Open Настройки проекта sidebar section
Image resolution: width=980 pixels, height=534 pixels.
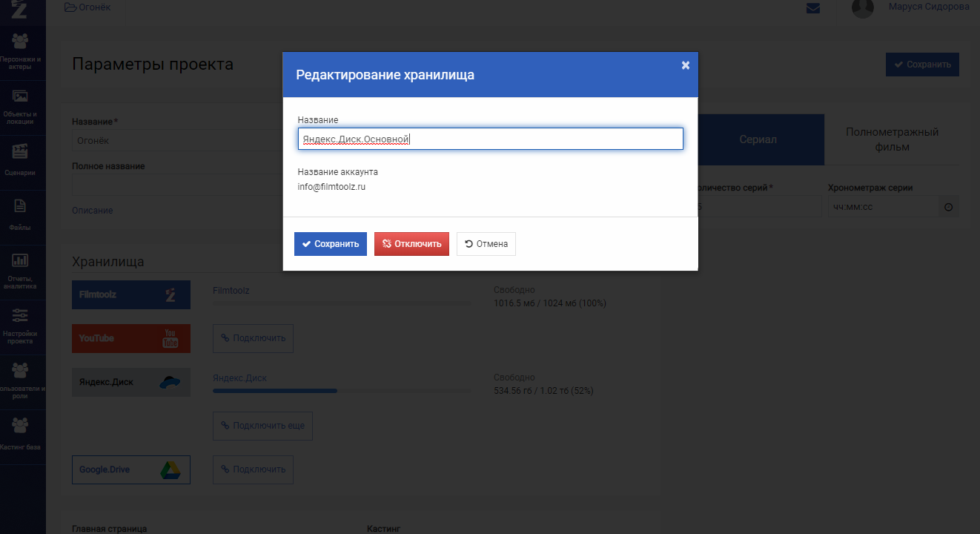pyautogui.click(x=21, y=326)
